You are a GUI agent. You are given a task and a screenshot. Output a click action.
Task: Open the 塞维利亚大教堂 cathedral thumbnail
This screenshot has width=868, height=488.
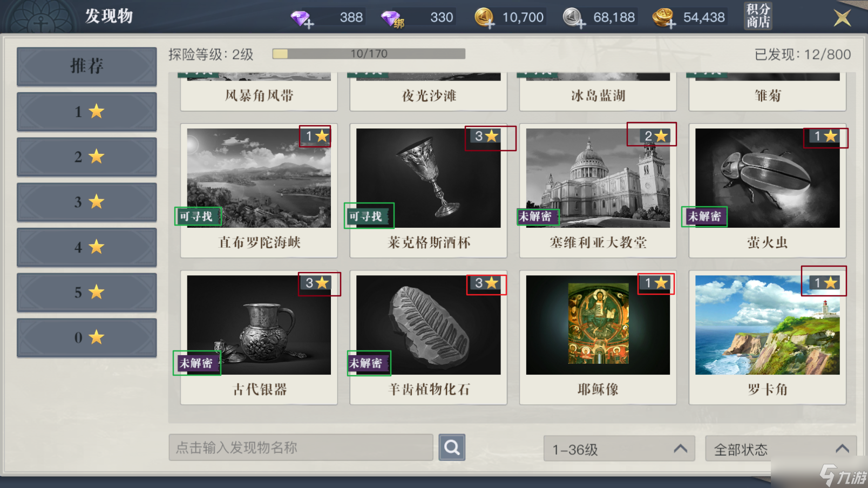click(598, 178)
